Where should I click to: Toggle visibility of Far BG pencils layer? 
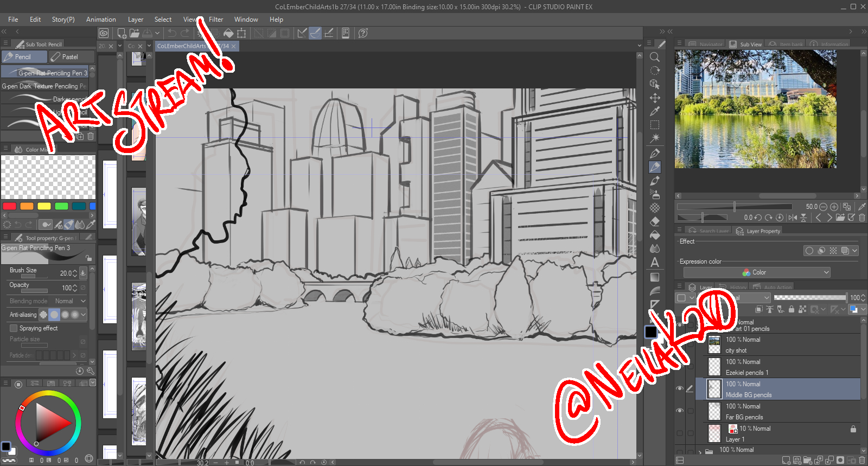point(679,411)
